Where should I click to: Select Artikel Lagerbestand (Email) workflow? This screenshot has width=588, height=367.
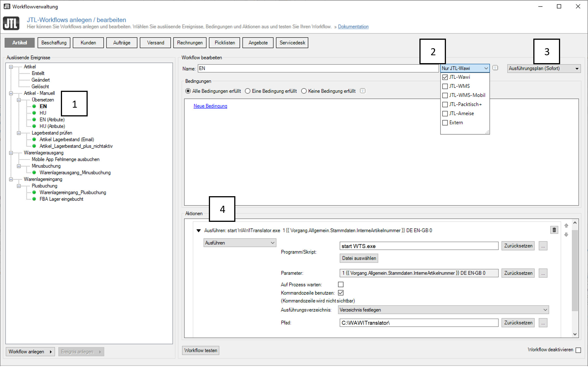click(67, 140)
